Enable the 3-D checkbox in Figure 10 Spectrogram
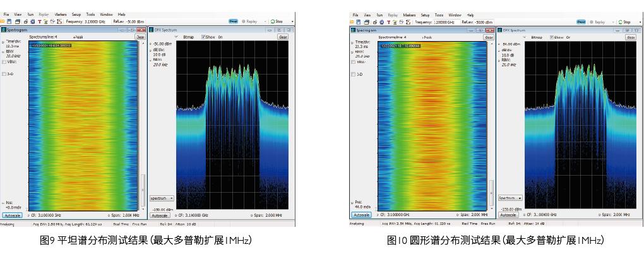This screenshot has width=644, height=254. [353, 75]
